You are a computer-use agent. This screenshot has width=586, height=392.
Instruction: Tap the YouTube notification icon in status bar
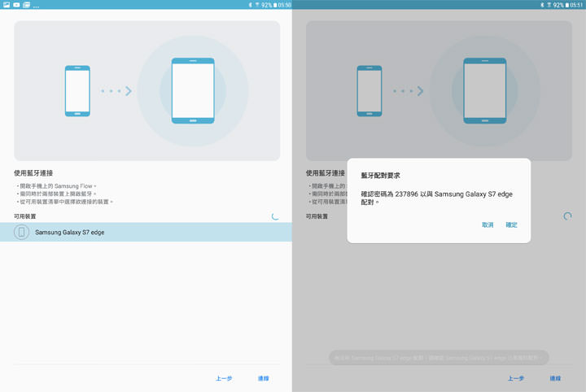pos(16,5)
